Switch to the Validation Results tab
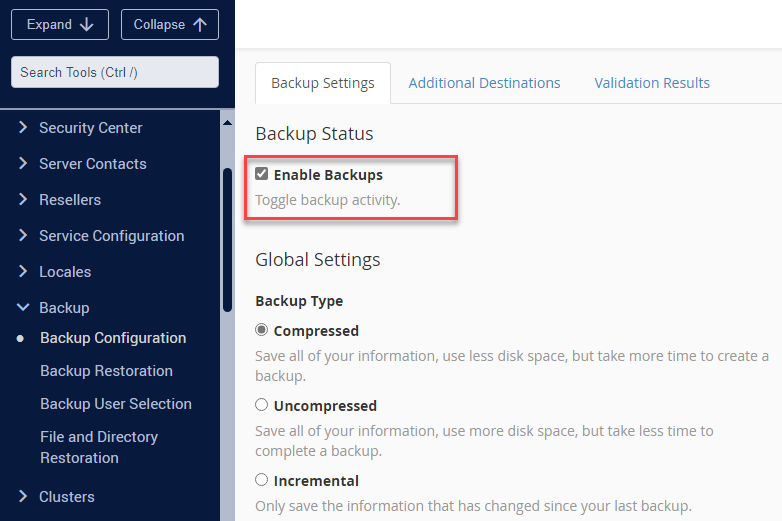The width and height of the screenshot is (782, 521). (x=652, y=83)
